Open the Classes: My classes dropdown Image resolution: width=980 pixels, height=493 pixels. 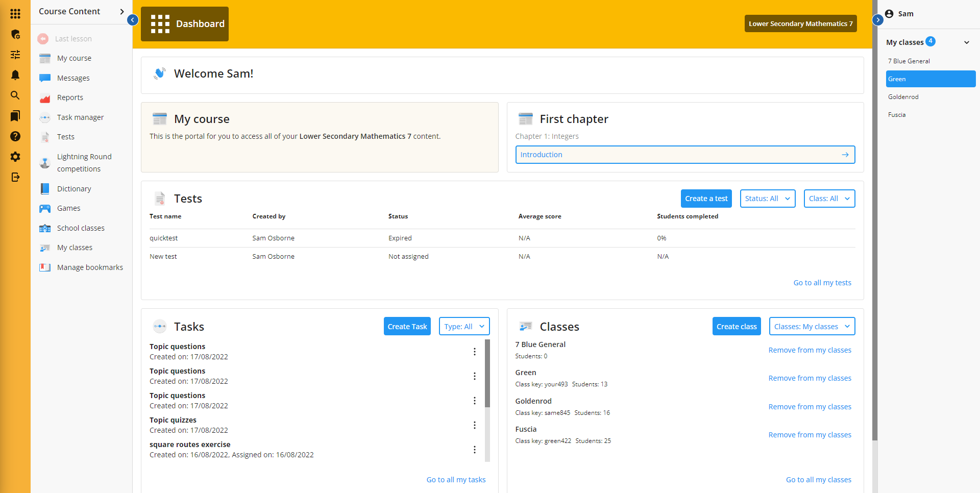[812, 327]
